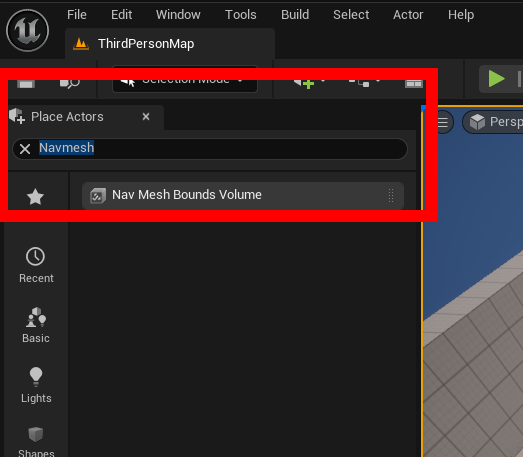Open the Lights category
Image resolution: width=523 pixels, height=457 pixels.
click(x=36, y=385)
